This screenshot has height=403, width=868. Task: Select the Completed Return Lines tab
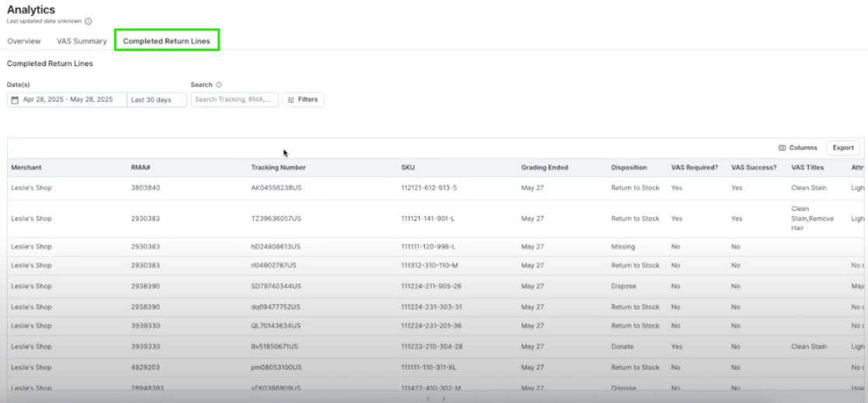167,41
